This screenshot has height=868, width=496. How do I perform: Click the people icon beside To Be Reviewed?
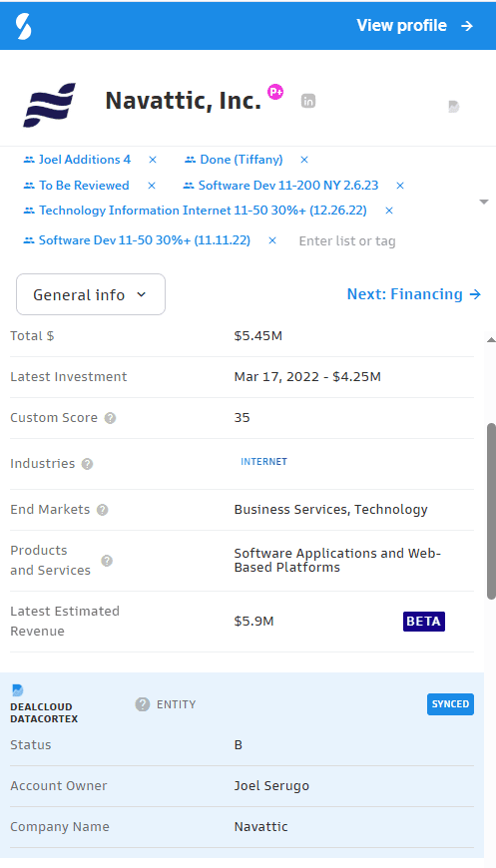29,186
